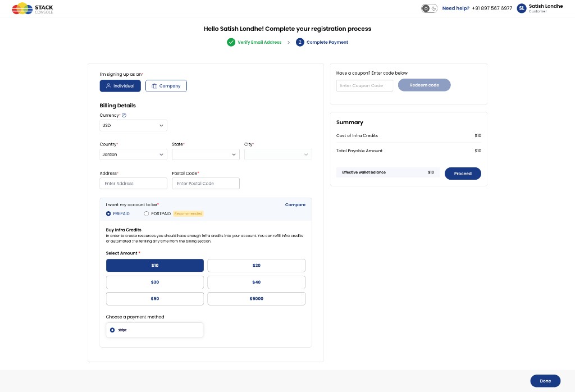Open the State dropdown
This screenshot has height=392, width=575.
click(x=206, y=154)
